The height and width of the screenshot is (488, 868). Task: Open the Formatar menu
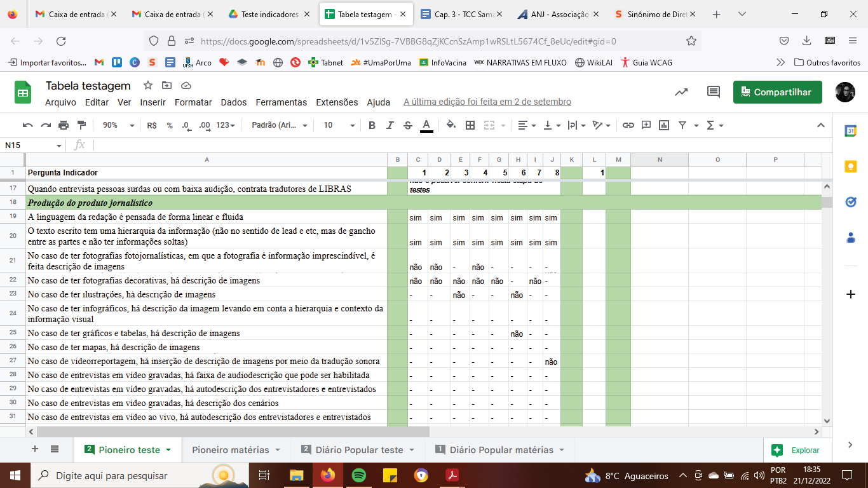[193, 102]
